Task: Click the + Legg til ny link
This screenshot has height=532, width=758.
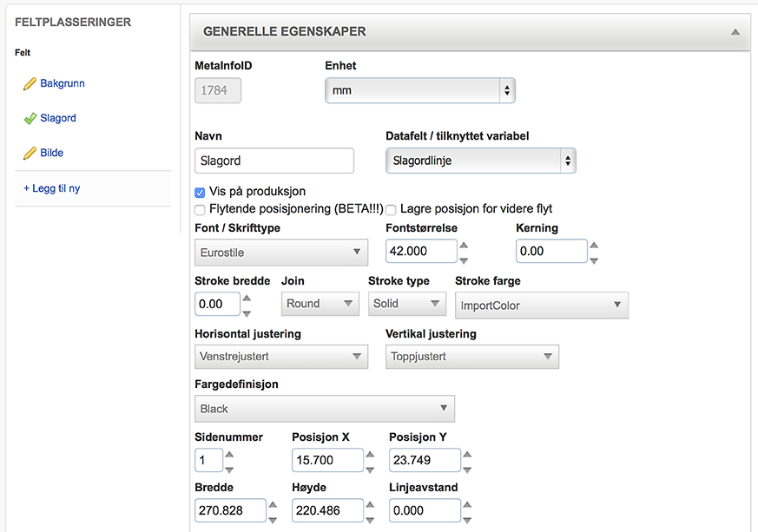Action: pos(52,188)
